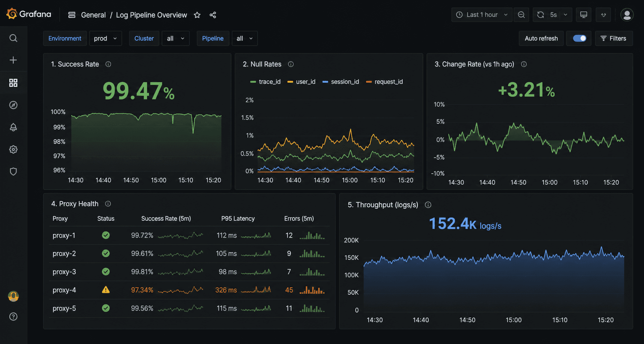Screen dimensions: 644x344
Task: Open Dashboards grid icon in sidebar
Action: pyautogui.click(x=13, y=83)
